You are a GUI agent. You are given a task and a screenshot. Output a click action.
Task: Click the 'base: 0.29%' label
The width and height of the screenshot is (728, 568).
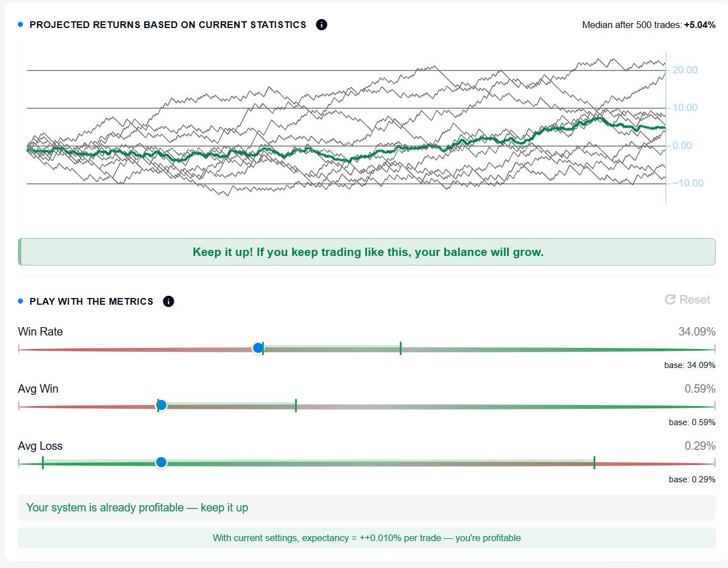point(692,479)
